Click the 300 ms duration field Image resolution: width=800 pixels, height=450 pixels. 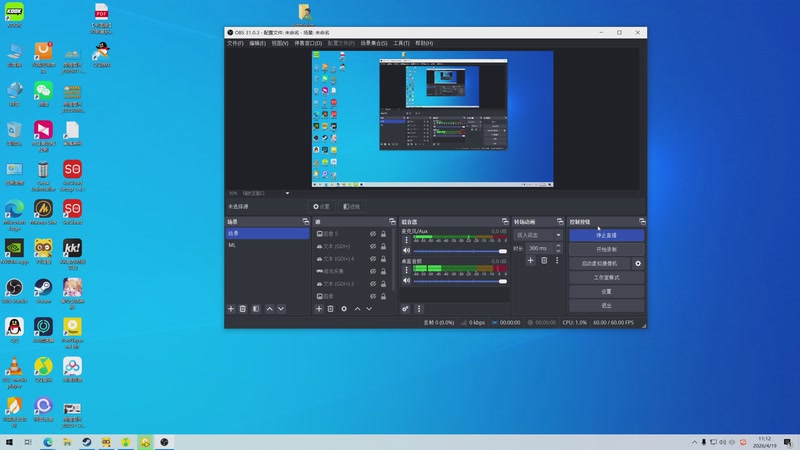540,248
